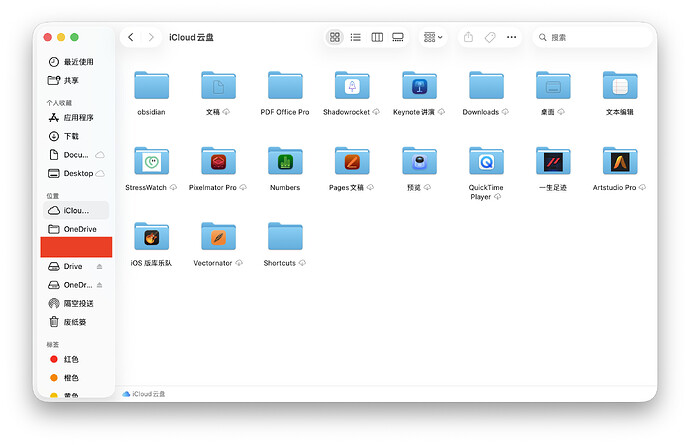Open the 文本编辑 folder
Viewport: 690px width, 445px height.
620,85
